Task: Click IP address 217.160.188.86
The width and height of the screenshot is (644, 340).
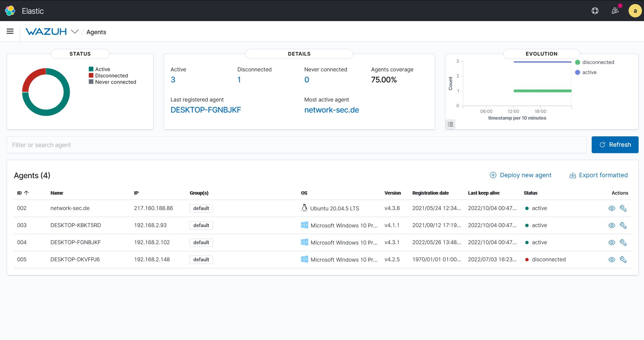Action: pos(153,208)
